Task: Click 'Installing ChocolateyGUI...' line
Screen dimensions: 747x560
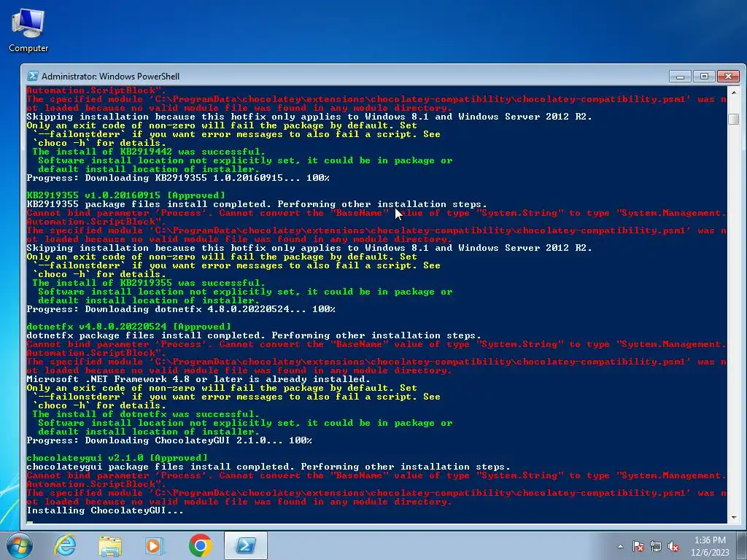Action: [105, 510]
